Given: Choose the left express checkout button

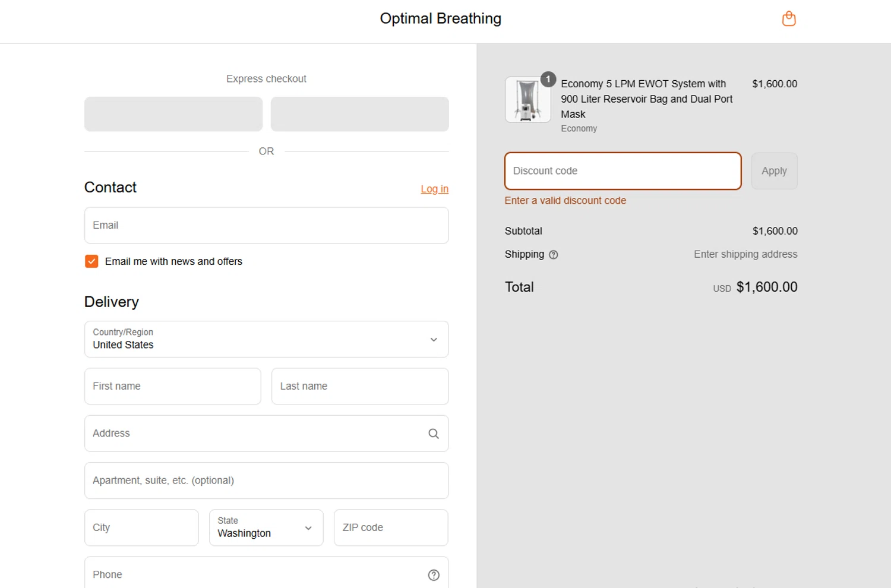Looking at the screenshot, I should [173, 114].
